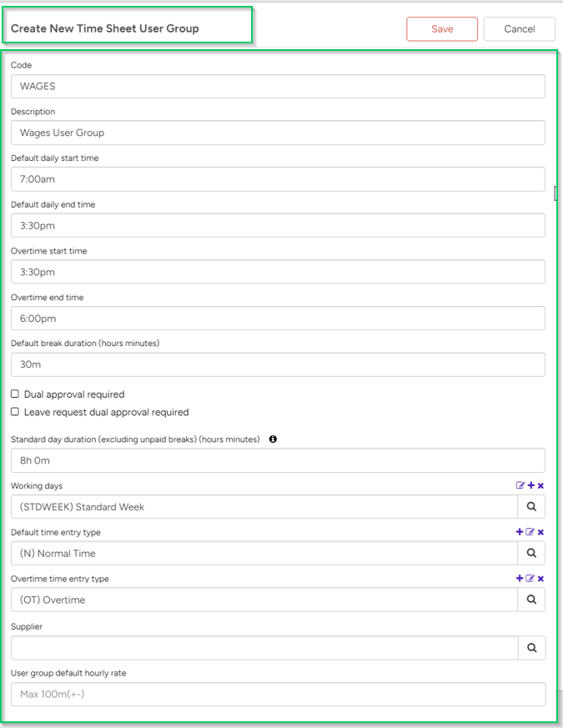
Task: Cancel creating the user group
Action: pyautogui.click(x=520, y=29)
